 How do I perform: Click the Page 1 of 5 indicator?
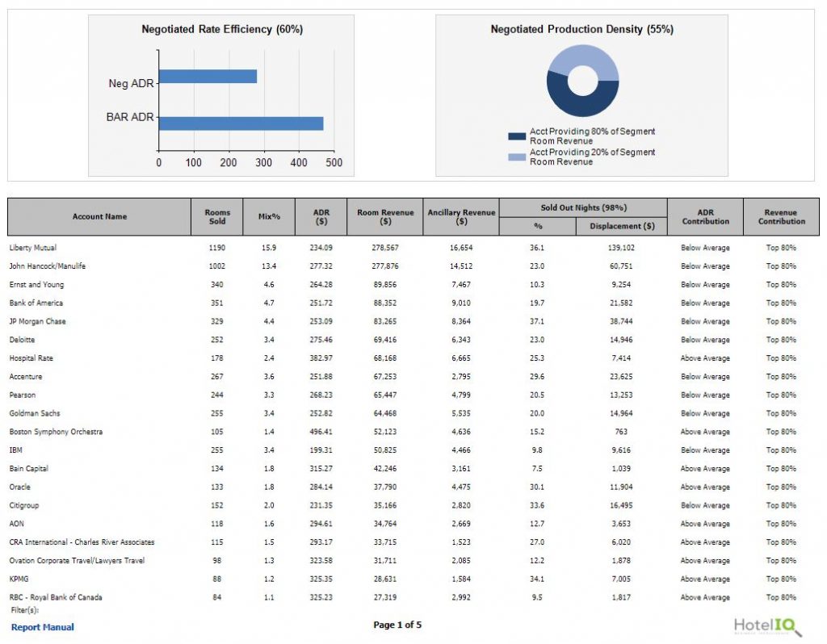click(x=397, y=625)
